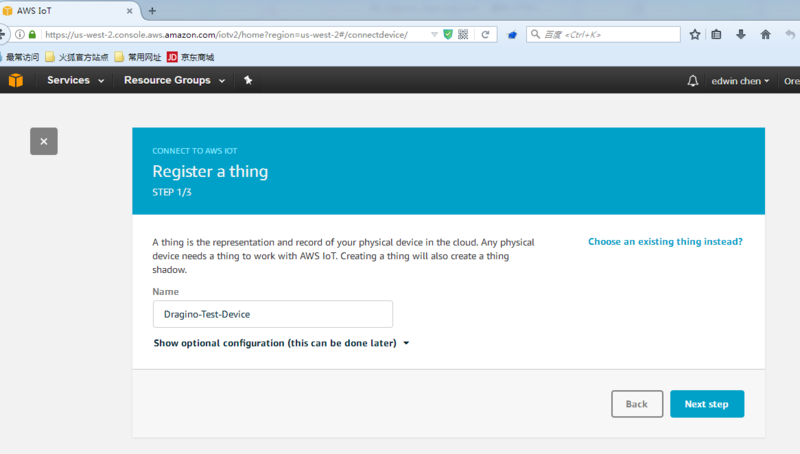Open the edwin chen account menu
The width and height of the screenshot is (800, 454).
coord(740,81)
